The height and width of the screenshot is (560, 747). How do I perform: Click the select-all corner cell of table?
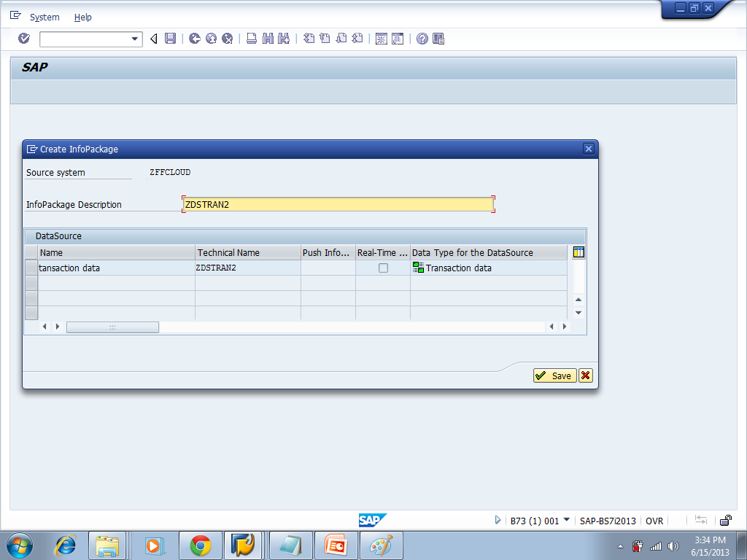pos(31,252)
